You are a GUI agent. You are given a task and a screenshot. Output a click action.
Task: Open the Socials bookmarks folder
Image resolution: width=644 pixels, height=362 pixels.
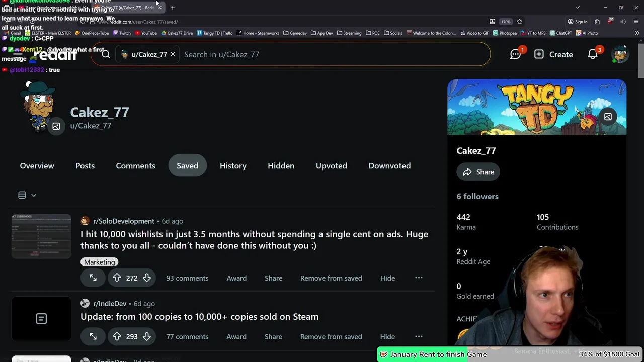click(x=393, y=33)
